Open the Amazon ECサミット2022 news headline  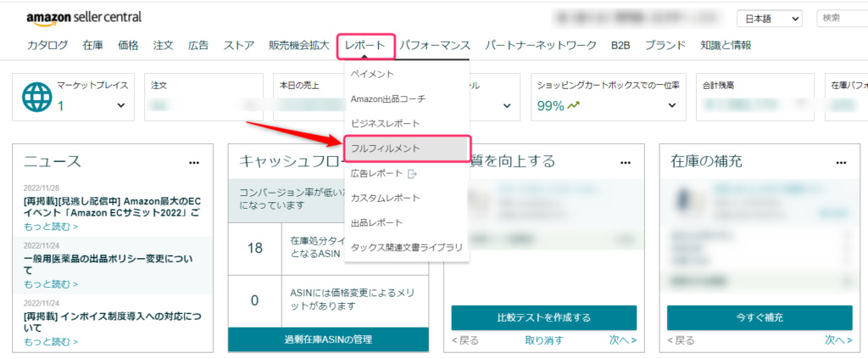pos(111,206)
